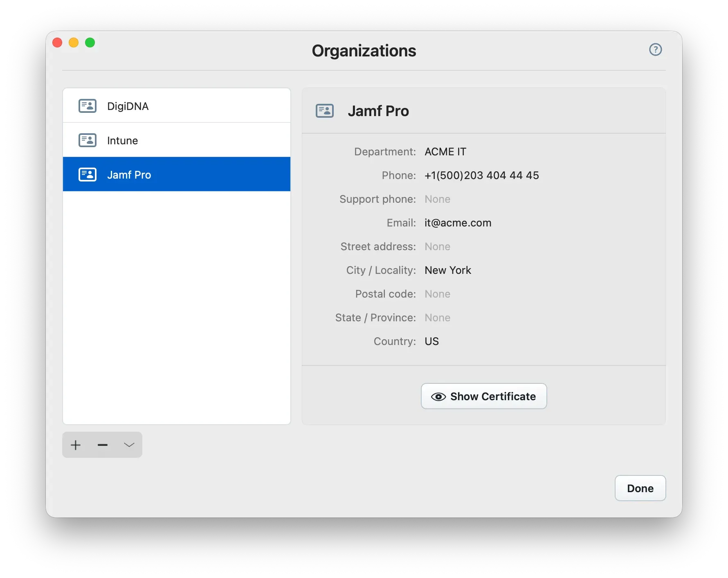
Task: Click the Jamf Pro contact card icon
Action: tap(87, 174)
